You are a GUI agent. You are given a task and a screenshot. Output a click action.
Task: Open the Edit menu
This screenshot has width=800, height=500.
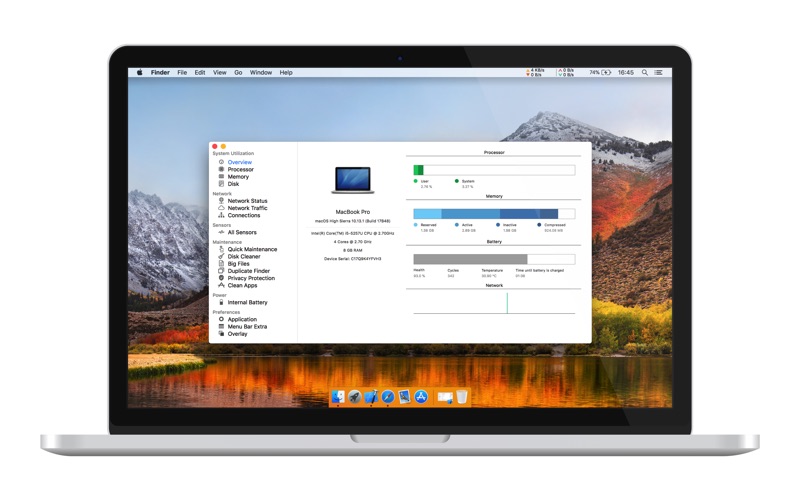(200, 72)
